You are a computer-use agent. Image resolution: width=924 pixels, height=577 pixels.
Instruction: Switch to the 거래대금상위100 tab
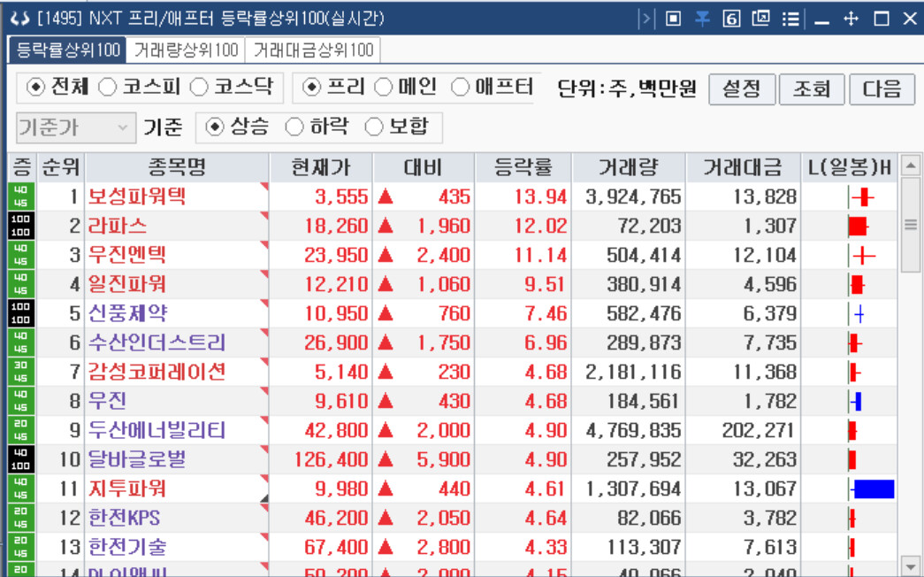click(x=313, y=50)
